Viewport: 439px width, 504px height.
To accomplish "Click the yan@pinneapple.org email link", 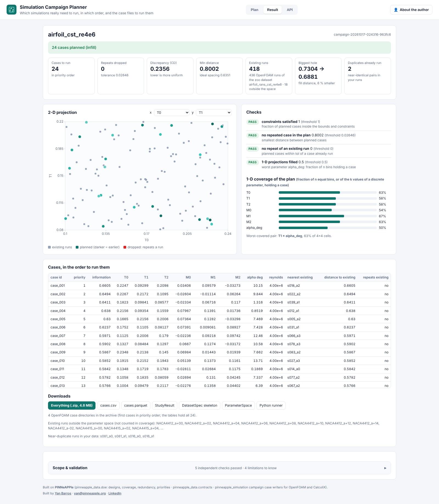I will click(90, 493).
